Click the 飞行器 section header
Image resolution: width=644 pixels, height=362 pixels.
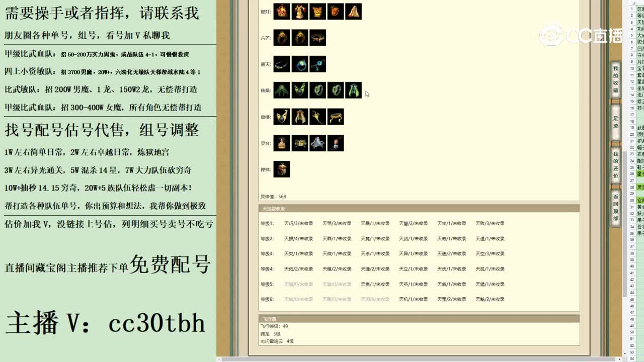tap(419, 319)
